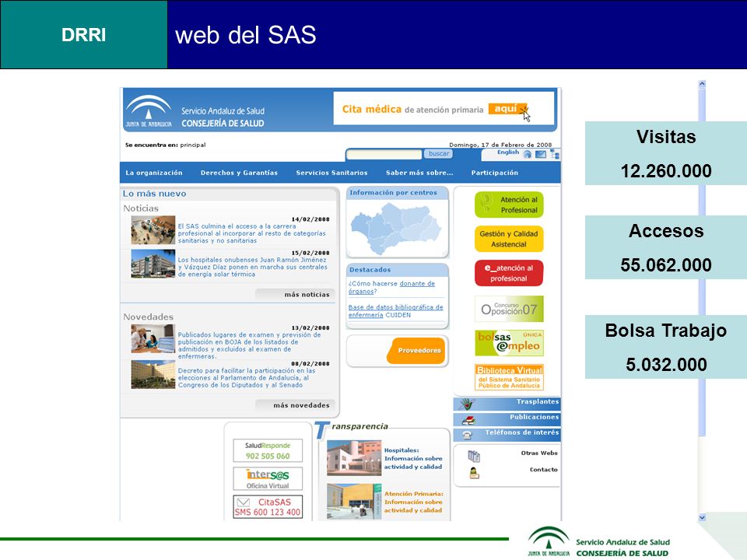
Task: Click the Concurso Oposición 07 banner
Action: pos(509,309)
